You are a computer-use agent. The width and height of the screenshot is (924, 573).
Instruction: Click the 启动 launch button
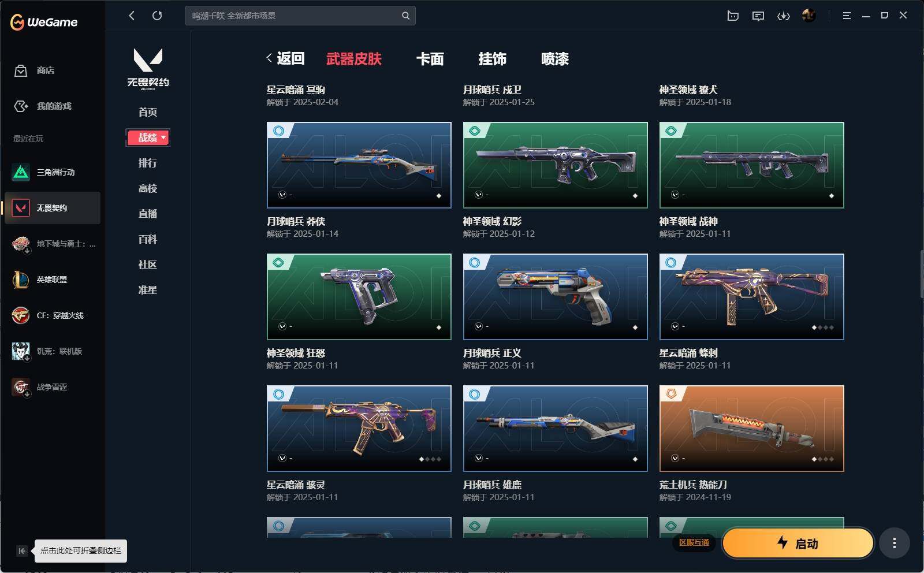(x=798, y=543)
